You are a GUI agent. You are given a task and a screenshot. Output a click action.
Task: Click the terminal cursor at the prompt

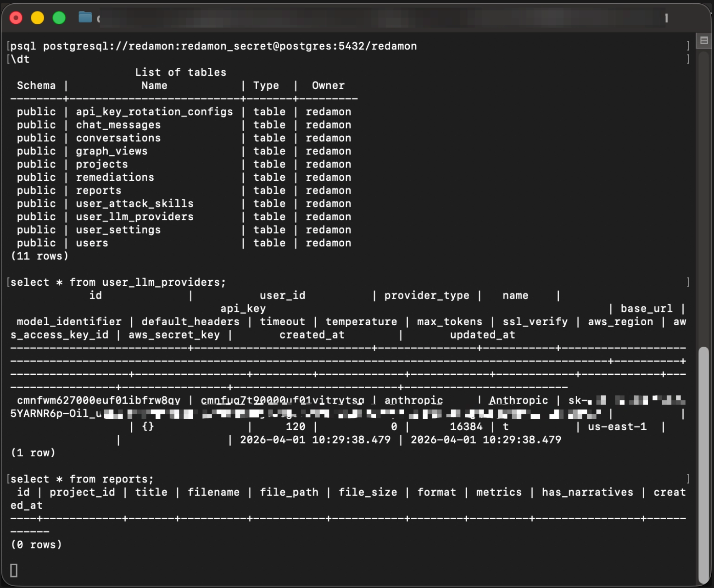tap(14, 571)
